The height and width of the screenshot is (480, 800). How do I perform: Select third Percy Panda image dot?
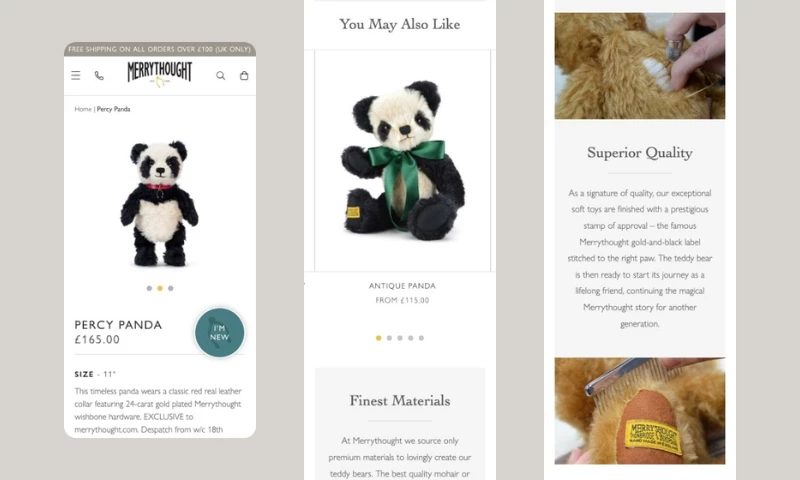pyautogui.click(x=170, y=288)
